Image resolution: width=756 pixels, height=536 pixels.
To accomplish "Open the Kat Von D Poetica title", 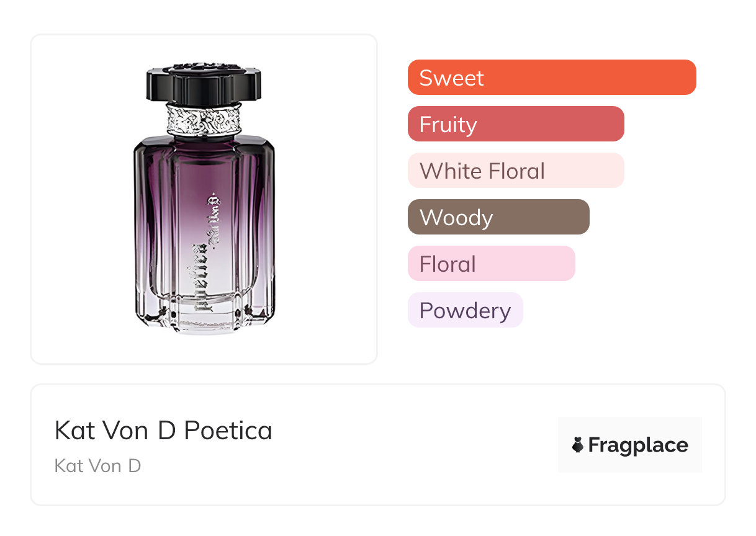I will pyautogui.click(x=163, y=431).
